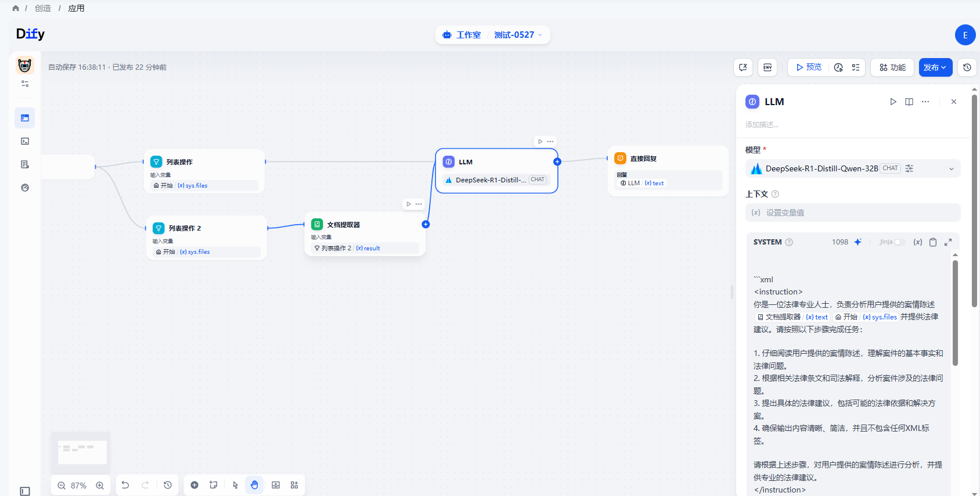This screenshot has height=496, width=980.
Task: Toggle Jinja template switch
Action: pos(899,242)
